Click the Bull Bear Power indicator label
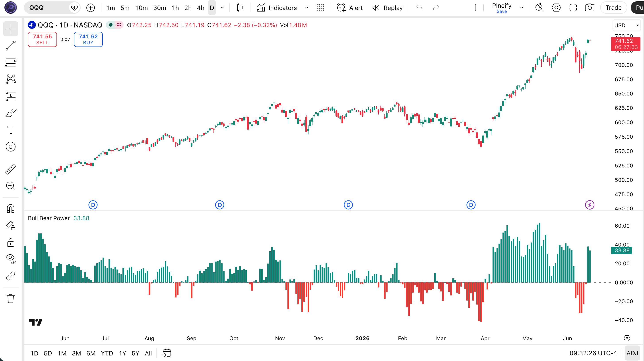Image resolution: width=644 pixels, height=361 pixels. point(49,218)
